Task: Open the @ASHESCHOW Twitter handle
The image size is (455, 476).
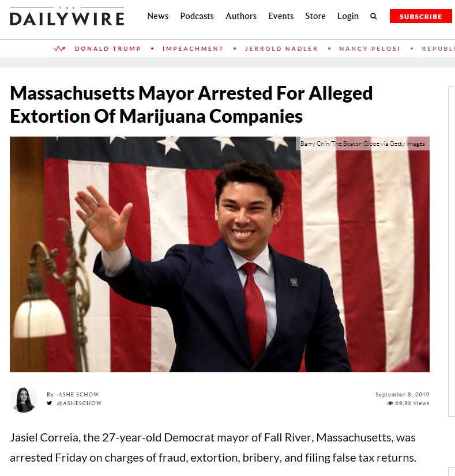Action: click(79, 403)
